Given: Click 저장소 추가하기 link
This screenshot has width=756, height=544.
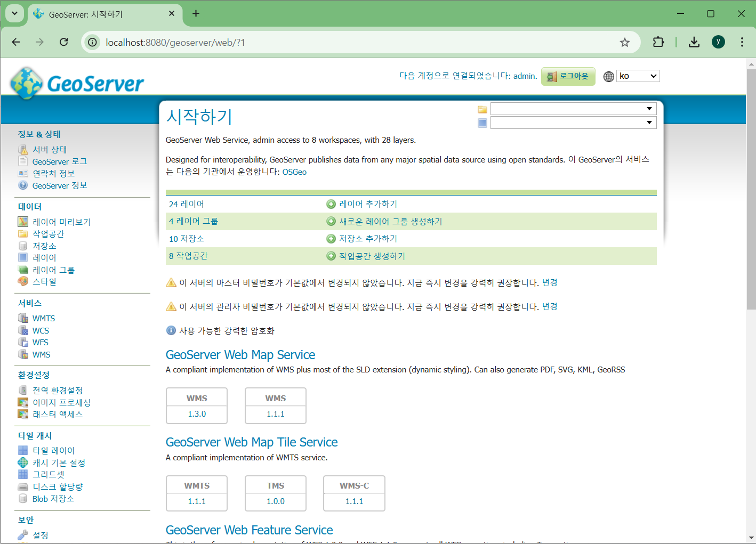Looking at the screenshot, I should pyautogui.click(x=368, y=239).
